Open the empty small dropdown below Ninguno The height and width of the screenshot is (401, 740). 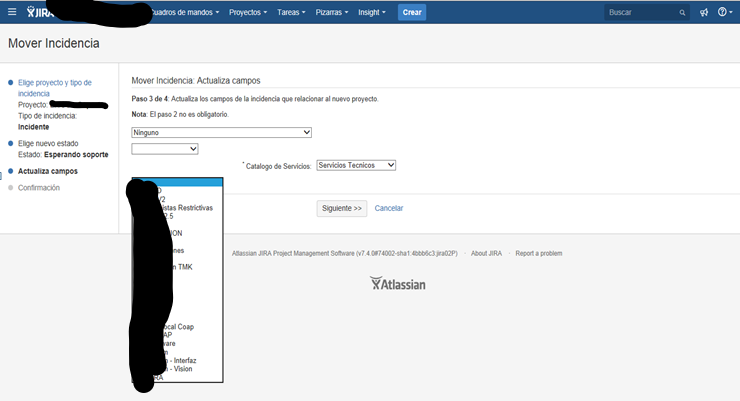165,149
